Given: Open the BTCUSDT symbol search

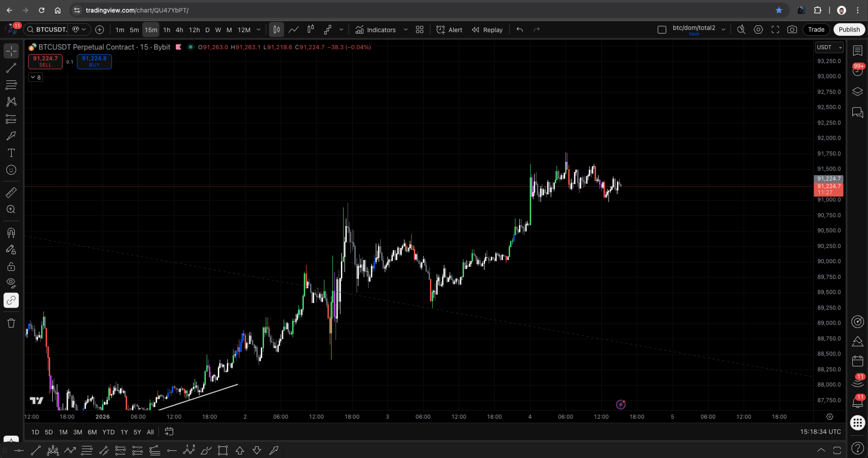Looking at the screenshot, I should tap(47, 29).
